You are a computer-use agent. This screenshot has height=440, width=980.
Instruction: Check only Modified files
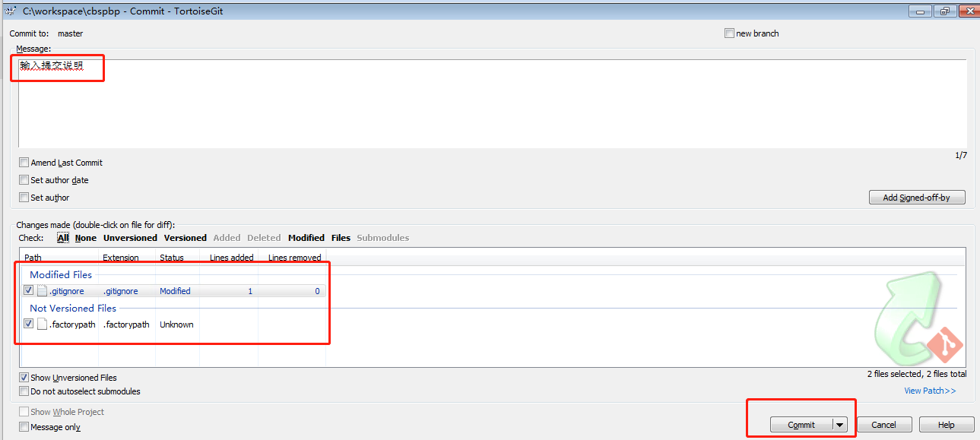coord(306,238)
